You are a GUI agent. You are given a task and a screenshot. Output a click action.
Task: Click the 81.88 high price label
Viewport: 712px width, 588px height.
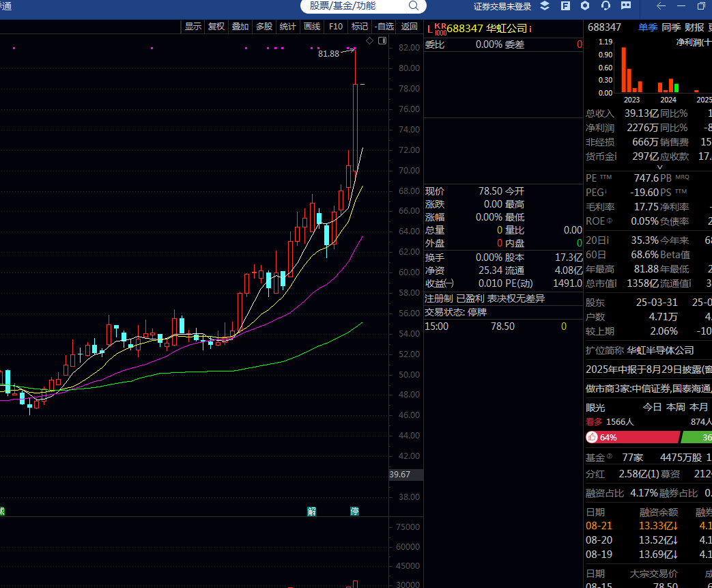pyautogui.click(x=329, y=54)
